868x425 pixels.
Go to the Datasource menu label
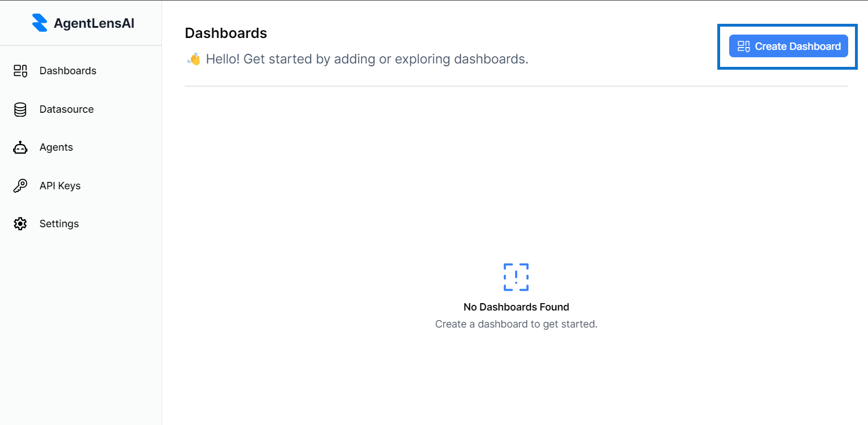(x=66, y=109)
